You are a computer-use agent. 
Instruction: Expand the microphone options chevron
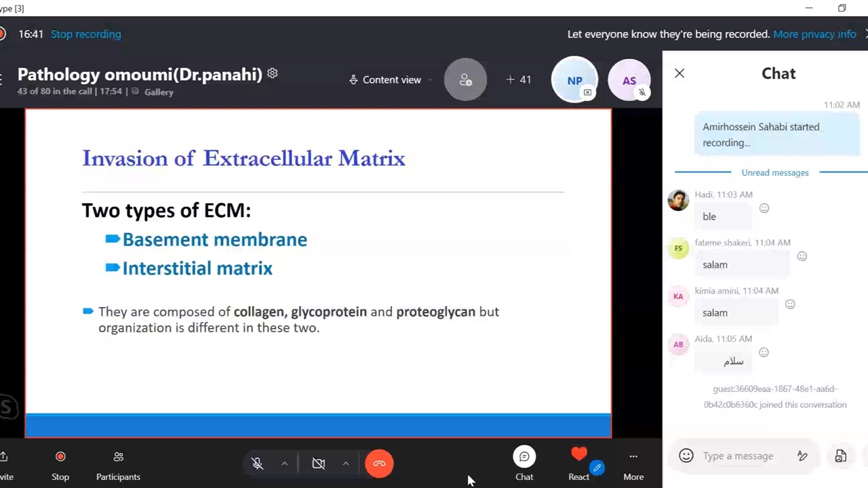tap(284, 464)
